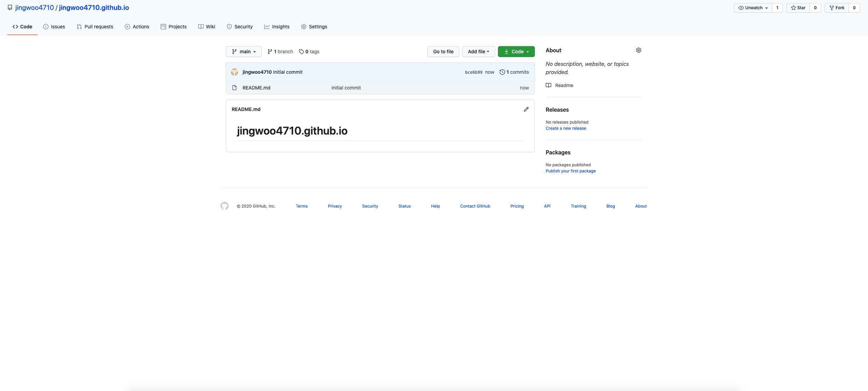Click the README.md file icon
Image resolution: width=868 pixels, height=391 pixels.
click(x=234, y=88)
